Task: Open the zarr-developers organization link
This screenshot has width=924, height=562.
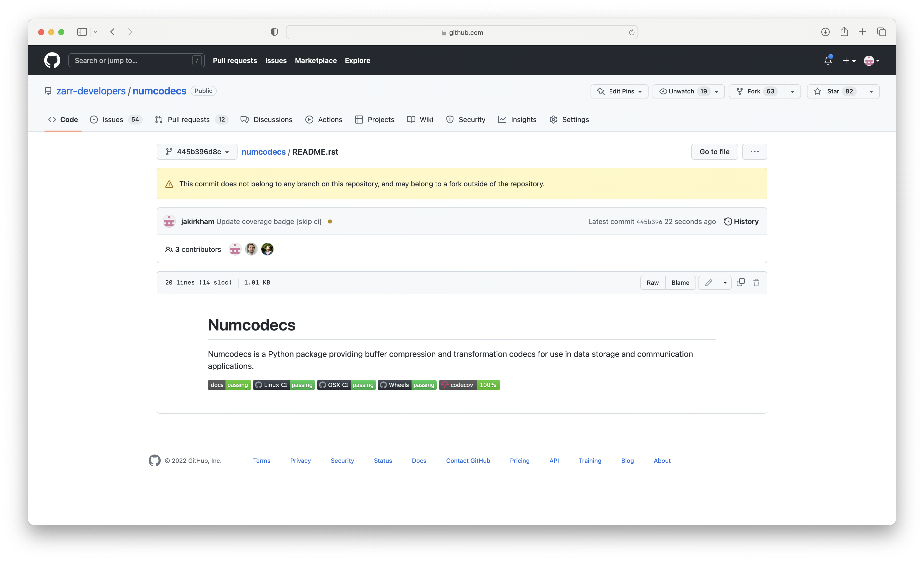Action: point(91,91)
